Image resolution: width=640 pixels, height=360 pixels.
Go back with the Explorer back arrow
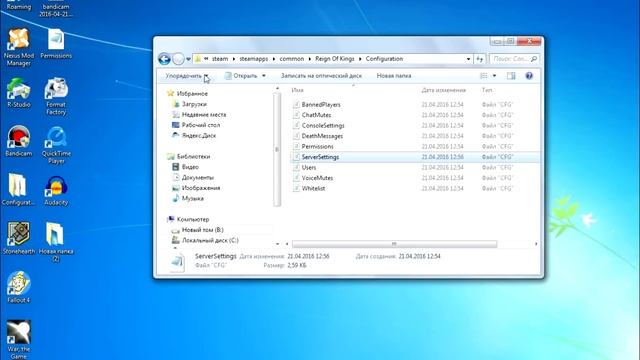[164, 59]
